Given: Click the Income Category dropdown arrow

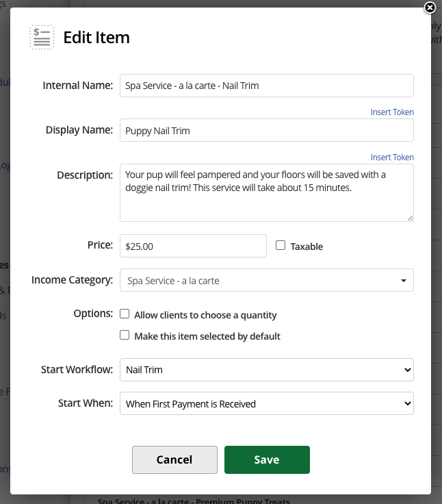Looking at the screenshot, I should (x=404, y=281).
